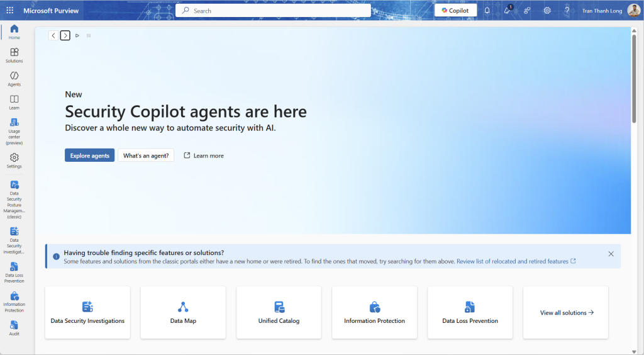Show previous banner slide with left chevron
The width and height of the screenshot is (644, 355).
(53, 36)
